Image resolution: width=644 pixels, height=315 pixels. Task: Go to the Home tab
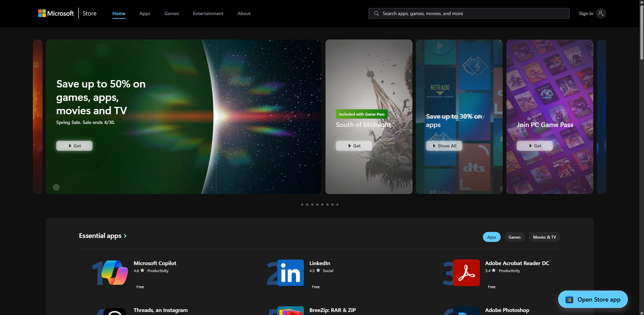pyautogui.click(x=119, y=13)
